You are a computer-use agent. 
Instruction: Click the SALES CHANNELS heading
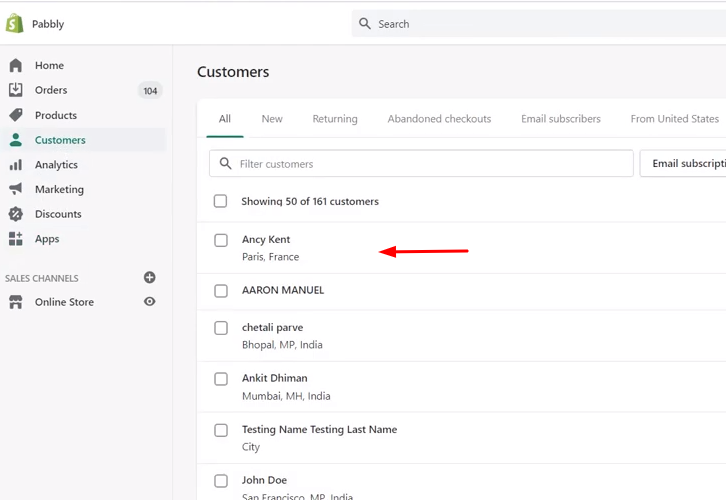tap(42, 278)
